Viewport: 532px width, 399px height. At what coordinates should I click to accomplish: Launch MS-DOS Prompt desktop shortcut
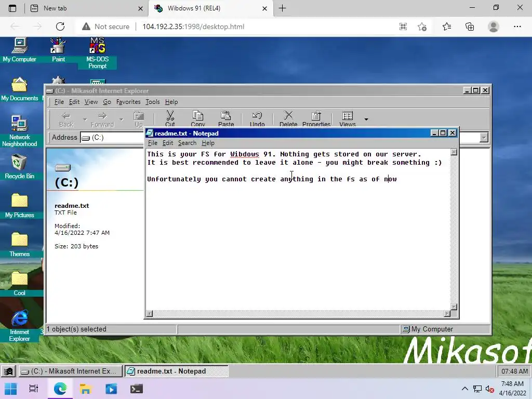97,53
